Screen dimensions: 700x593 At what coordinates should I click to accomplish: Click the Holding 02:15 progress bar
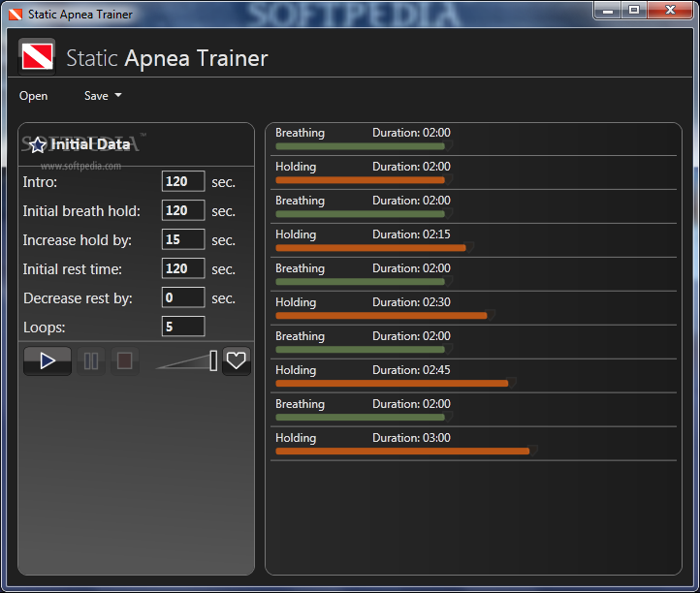(x=371, y=248)
